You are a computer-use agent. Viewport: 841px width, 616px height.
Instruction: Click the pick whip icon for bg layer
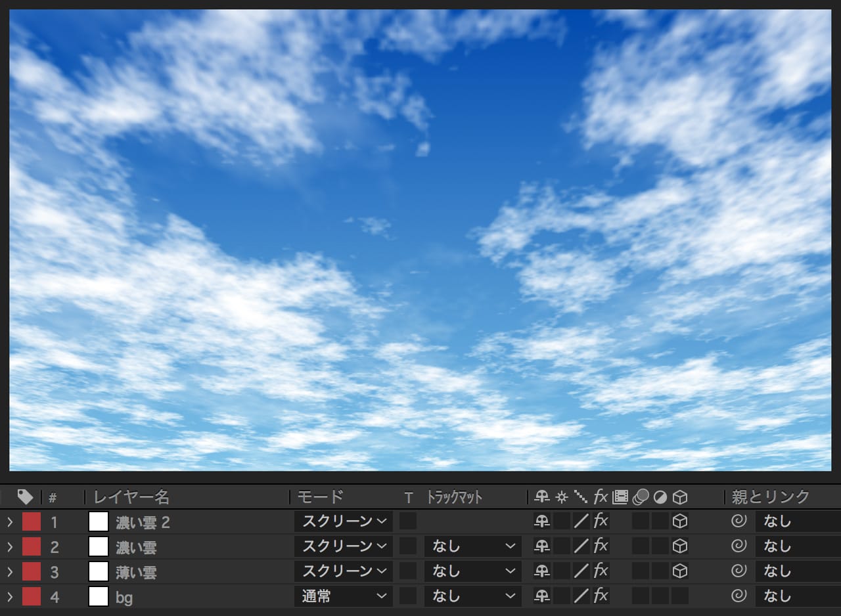point(739,596)
